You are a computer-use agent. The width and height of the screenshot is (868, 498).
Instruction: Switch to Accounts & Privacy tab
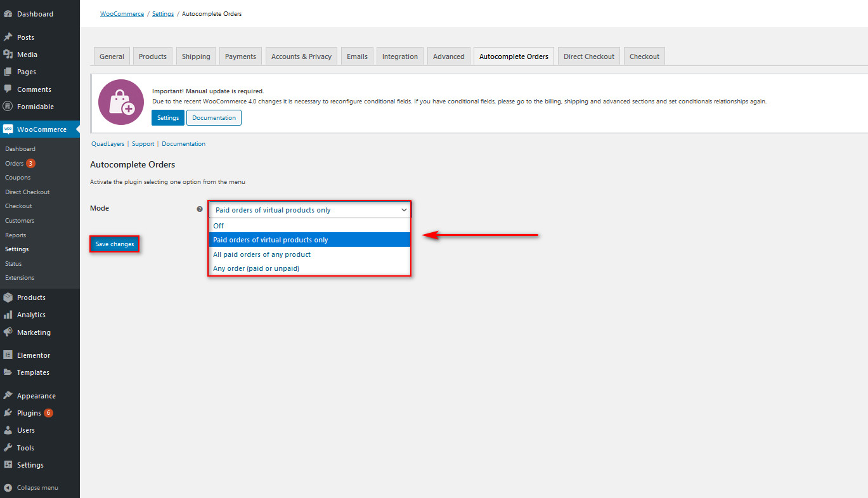point(301,56)
